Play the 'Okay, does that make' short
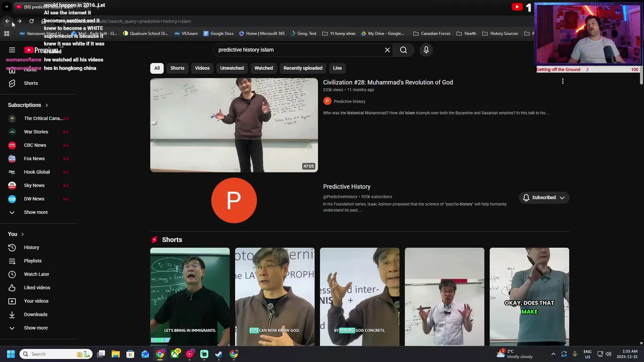 (529, 297)
